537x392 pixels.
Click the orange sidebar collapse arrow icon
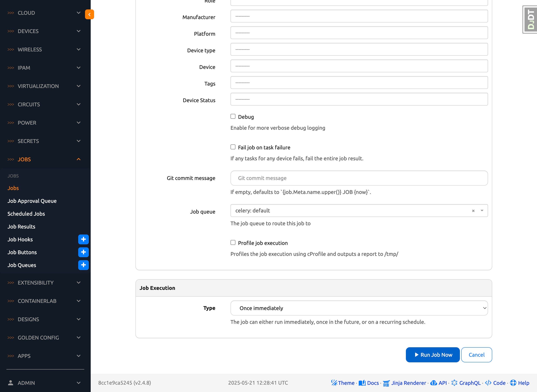coord(90,15)
